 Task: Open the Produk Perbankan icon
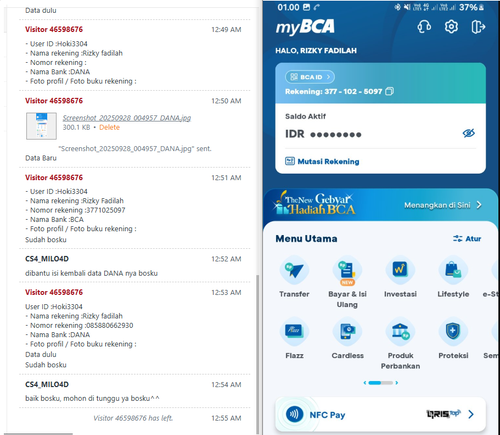pos(400,331)
